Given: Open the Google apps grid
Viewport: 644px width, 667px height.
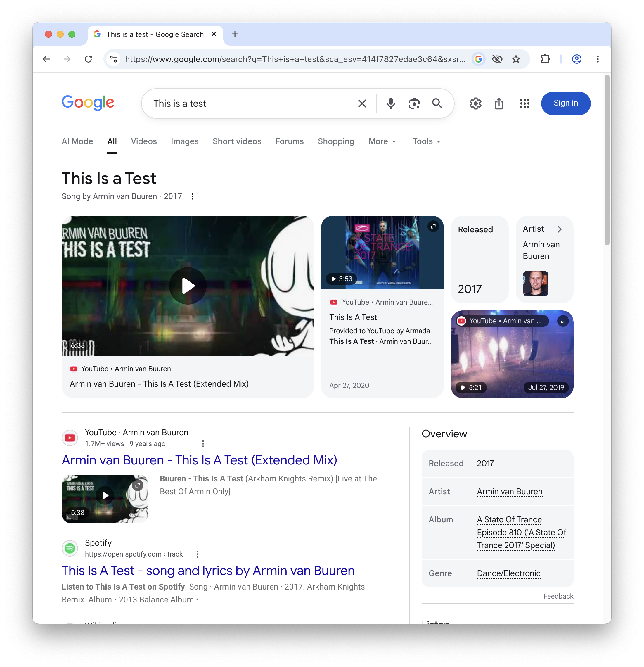Looking at the screenshot, I should pyautogui.click(x=524, y=103).
